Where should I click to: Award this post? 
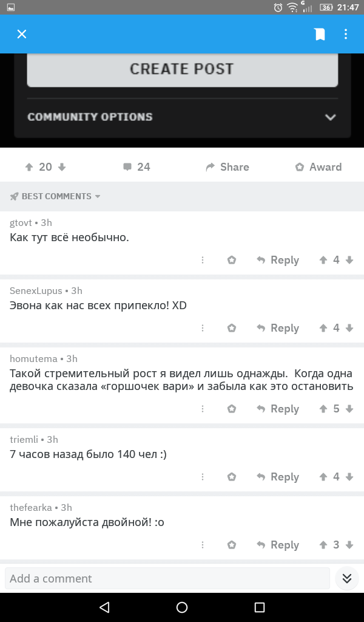click(318, 167)
